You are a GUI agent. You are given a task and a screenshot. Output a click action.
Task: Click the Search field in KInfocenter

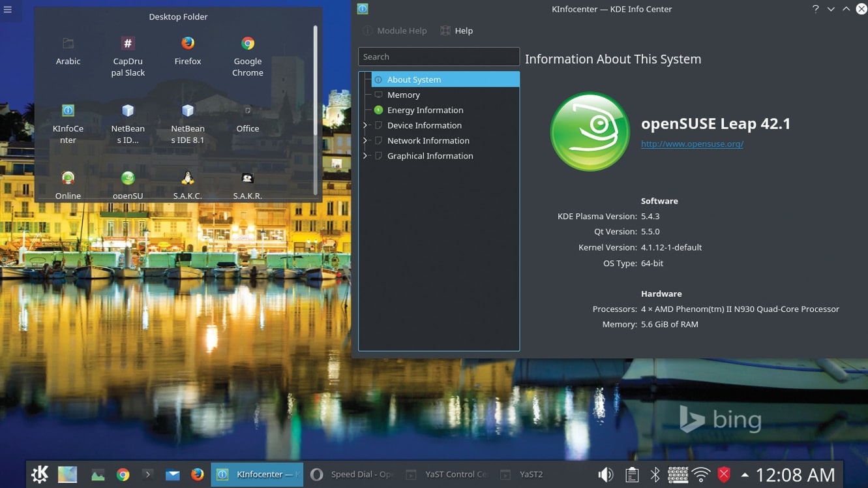point(438,57)
